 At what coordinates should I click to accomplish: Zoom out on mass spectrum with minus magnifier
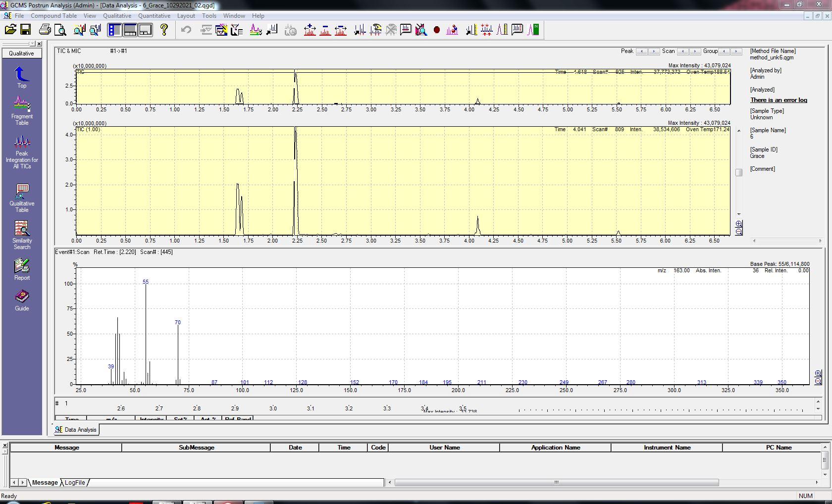tap(818, 381)
